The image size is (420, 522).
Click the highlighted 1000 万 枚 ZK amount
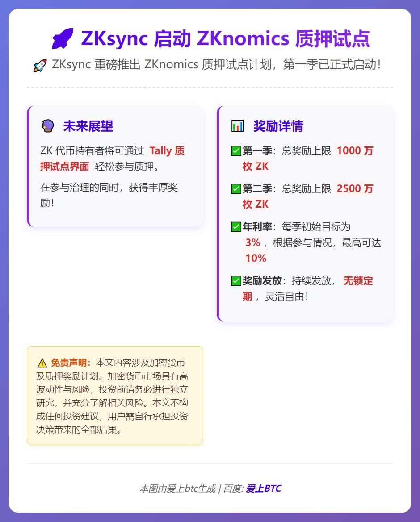[x=308, y=159]
